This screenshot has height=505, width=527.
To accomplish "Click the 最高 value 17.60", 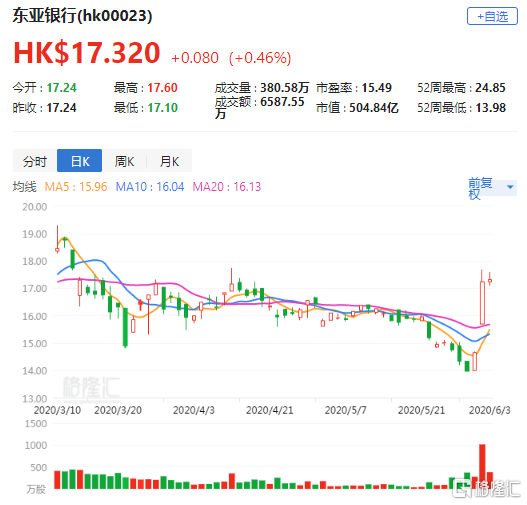I will [162, 88].
